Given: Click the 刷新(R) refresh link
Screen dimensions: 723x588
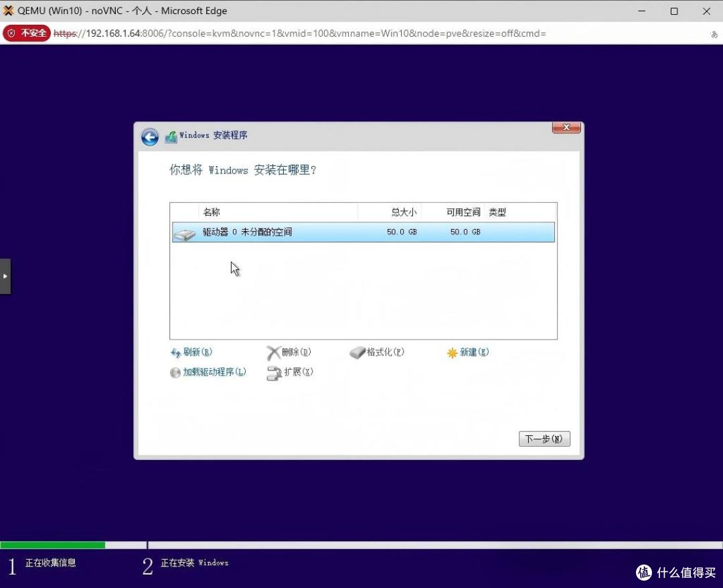Looking at the screenshot, I should pos(197,352).
